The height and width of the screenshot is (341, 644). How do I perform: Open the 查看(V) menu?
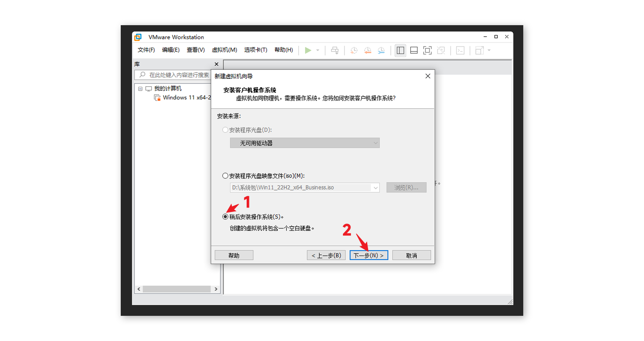pos(196,50)
